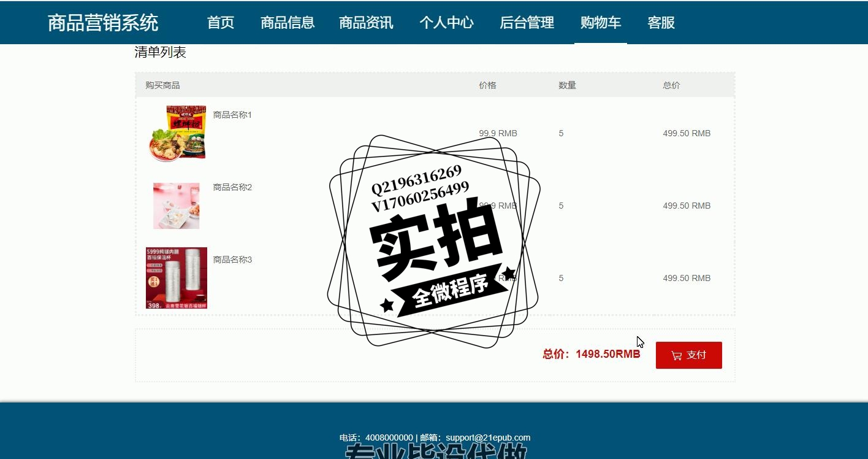The width and height of the screenshot is (868, 459).
Task: Click quantity 5 in 商品名称3 row
Action: tap(561, 278)
